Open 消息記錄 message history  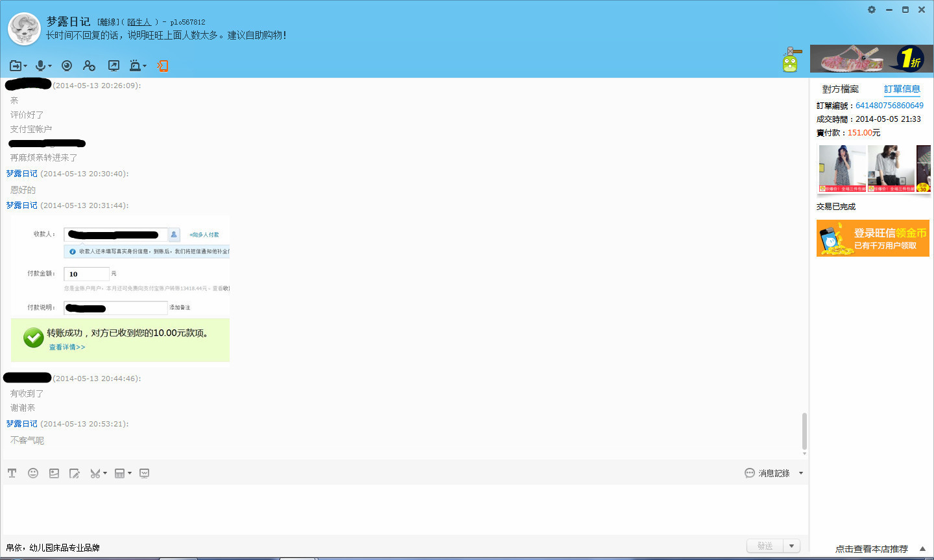(767, 473)
